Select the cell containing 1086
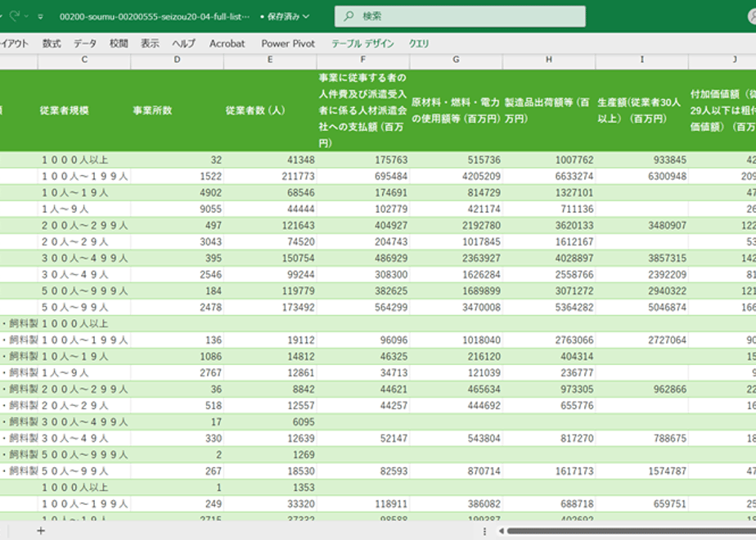This screenshot has height=540, width=756. 177,356
